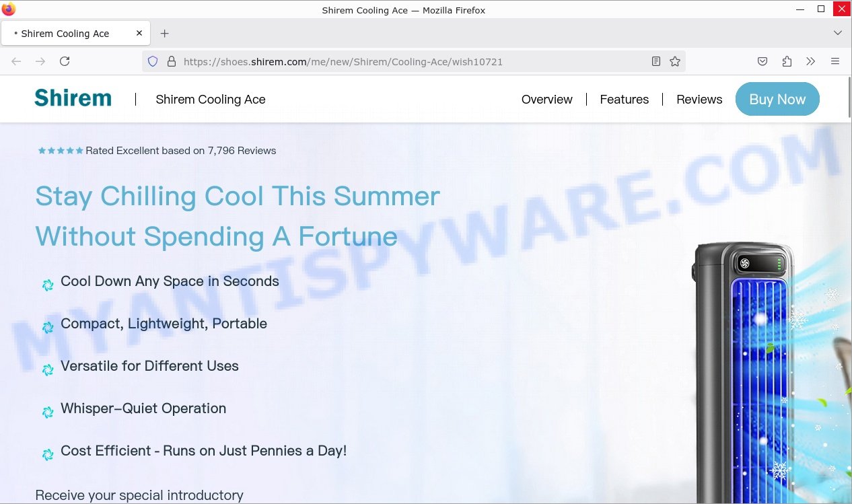Click the Shirem Cooling Ace header title

tap(211, 100)
